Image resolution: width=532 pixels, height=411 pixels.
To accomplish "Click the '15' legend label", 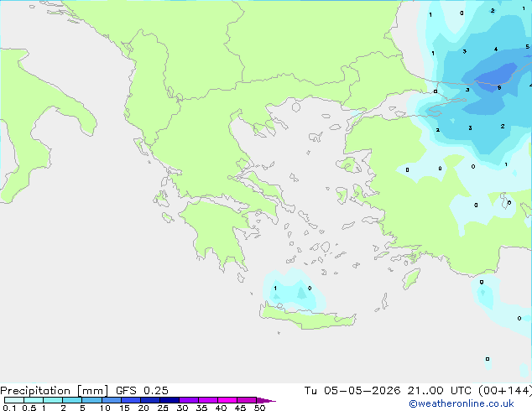I will click(124, 408).
